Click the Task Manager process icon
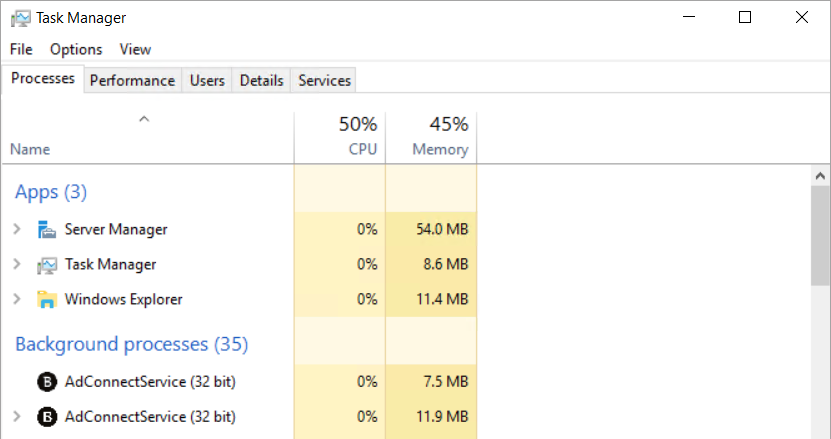 point(46,265)
